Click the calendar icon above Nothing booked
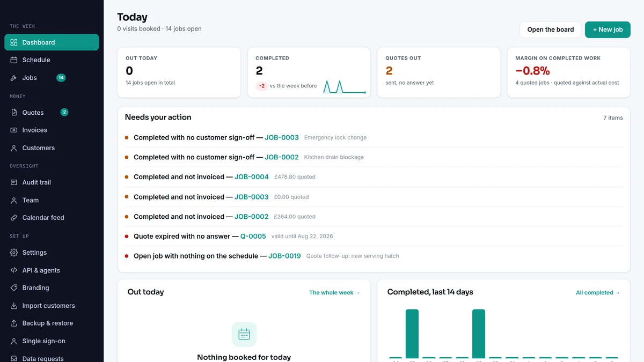 point(244,334)
